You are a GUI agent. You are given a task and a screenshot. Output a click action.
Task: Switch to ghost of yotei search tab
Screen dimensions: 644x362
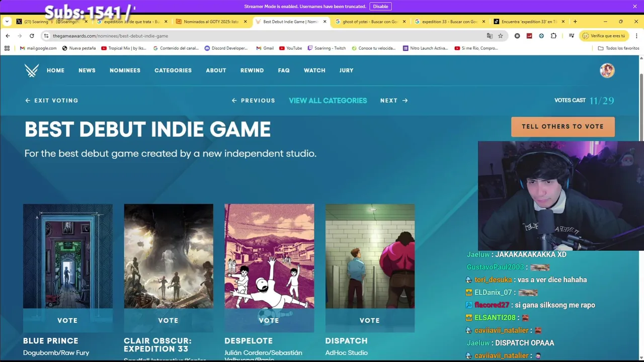click(x=370, y=22)
